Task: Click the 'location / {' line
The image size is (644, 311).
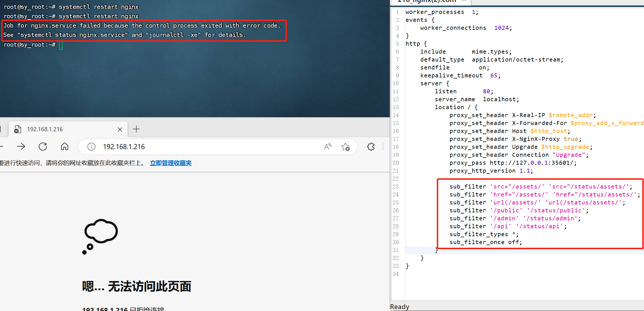Action: coord(456,107)
